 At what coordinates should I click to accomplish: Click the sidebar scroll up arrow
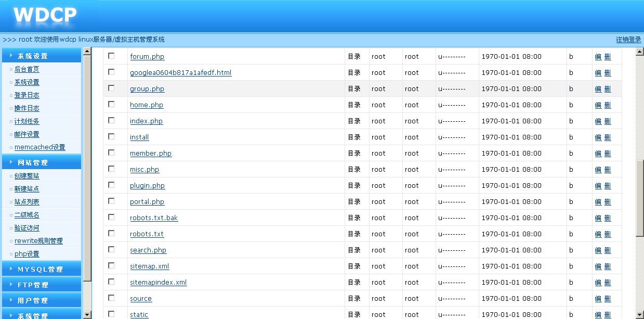(87, 52)
